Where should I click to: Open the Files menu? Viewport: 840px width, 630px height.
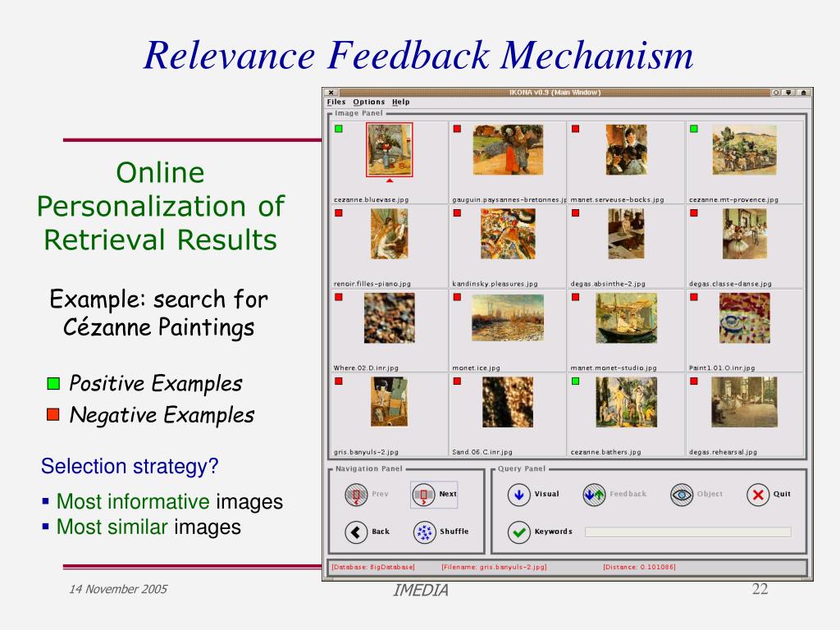[336, 102]
